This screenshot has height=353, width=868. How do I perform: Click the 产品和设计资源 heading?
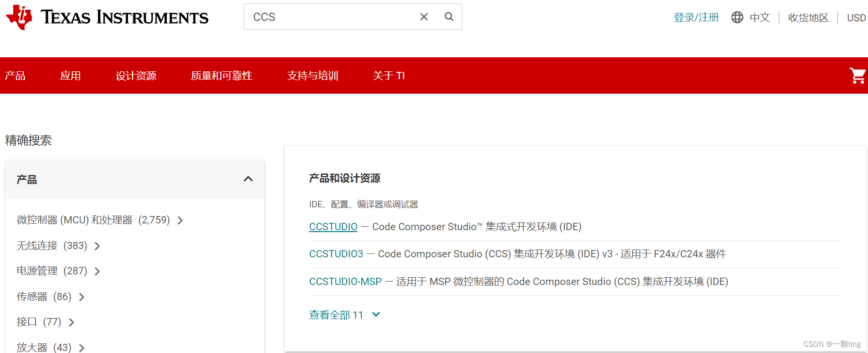[345, 178]
